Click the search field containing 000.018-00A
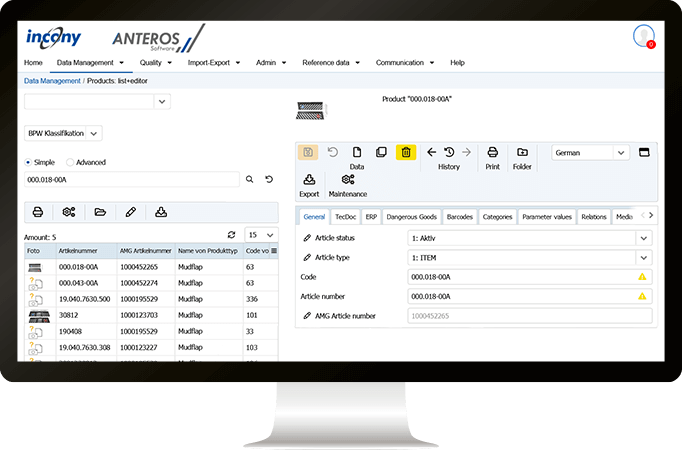The width and height of the screenshot is (682, 450). (x=132, y=180)
